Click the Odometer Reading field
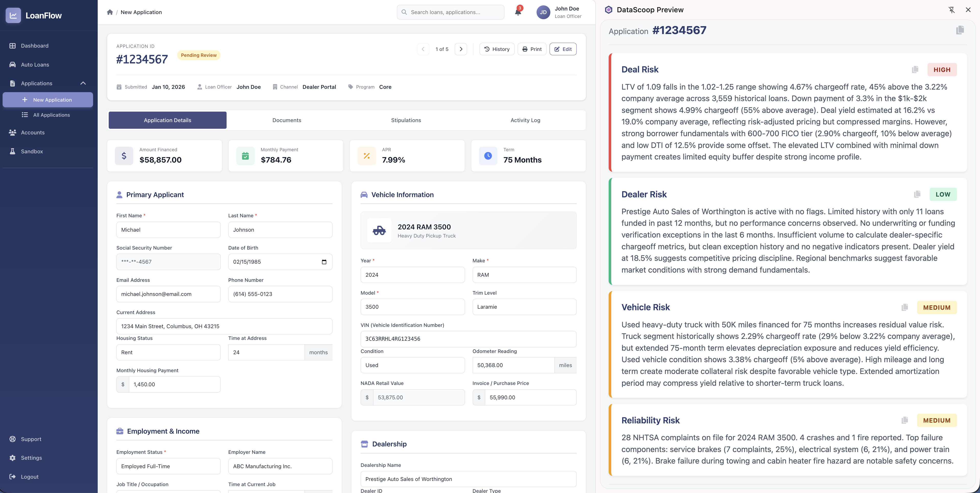 tap(513, 365)
